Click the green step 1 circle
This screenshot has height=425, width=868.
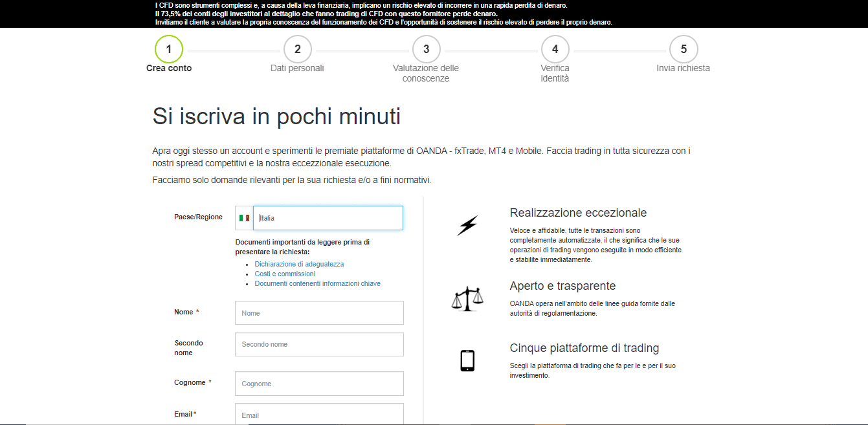pyautogui.click(x=169, y=49)
